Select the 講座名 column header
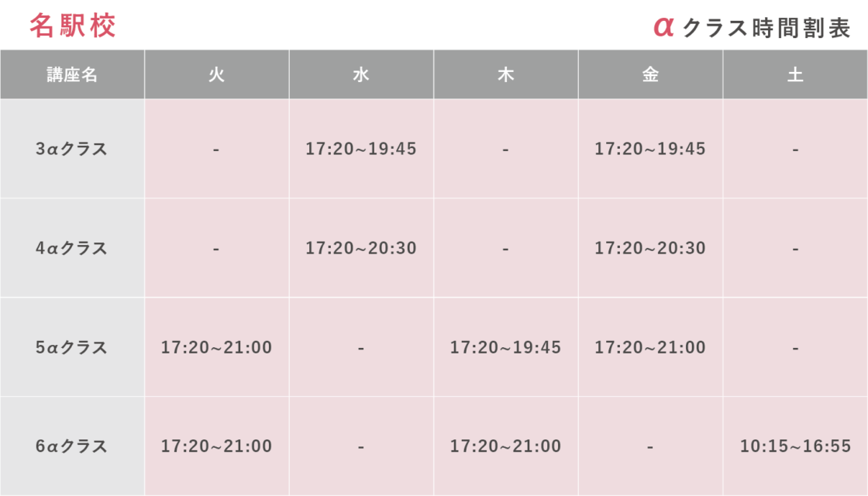Image resolution: width=868 pixels, height=496 pixels. [72, 75]
